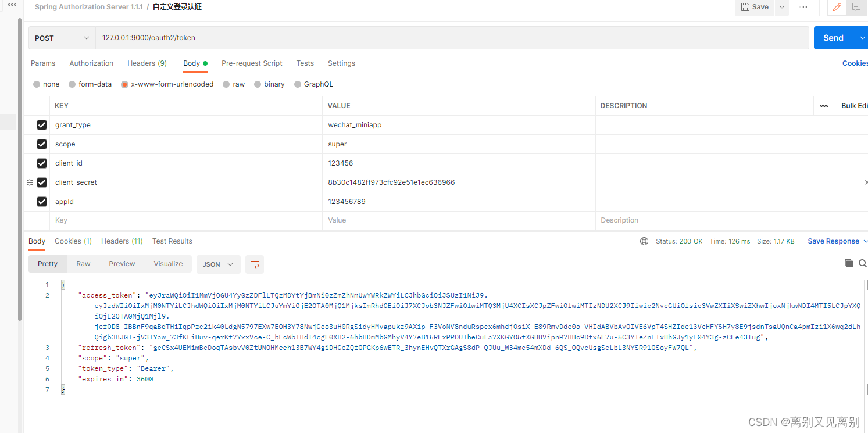Click the globe network icon
The height and width of the screenshot is (433, 868).
[x=644, y=241]
